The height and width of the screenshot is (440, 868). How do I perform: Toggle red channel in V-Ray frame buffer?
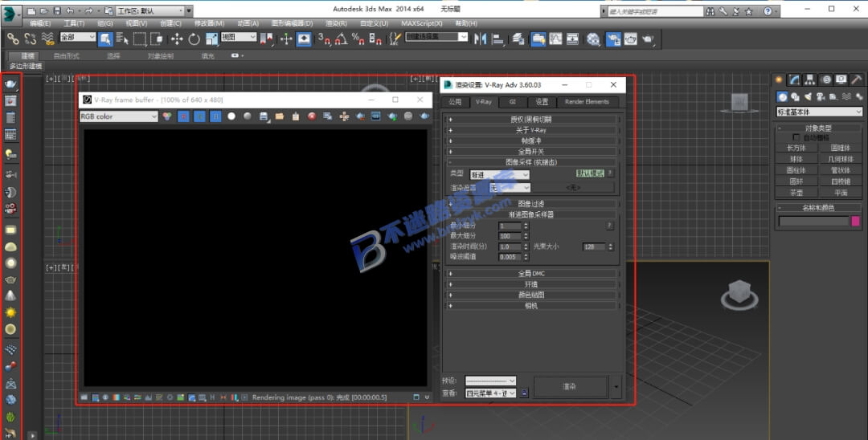[183, 116]
